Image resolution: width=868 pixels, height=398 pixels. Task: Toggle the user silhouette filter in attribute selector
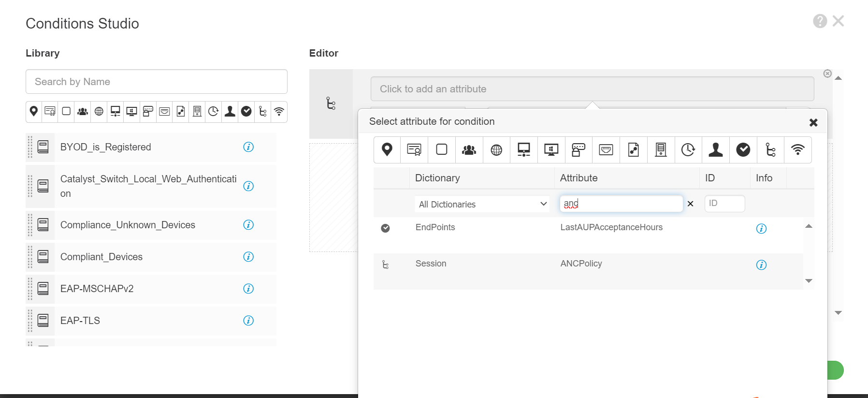pos(716,150)
